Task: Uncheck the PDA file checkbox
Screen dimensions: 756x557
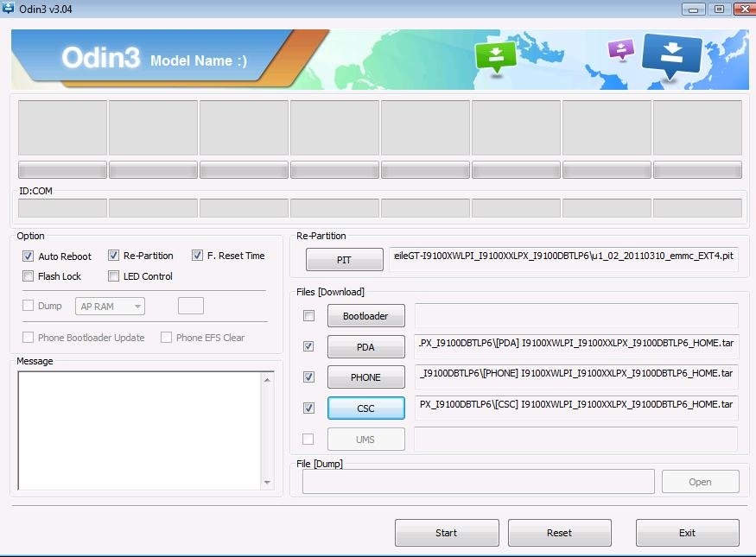Action: pyautogui.click(x=308, y=346)
